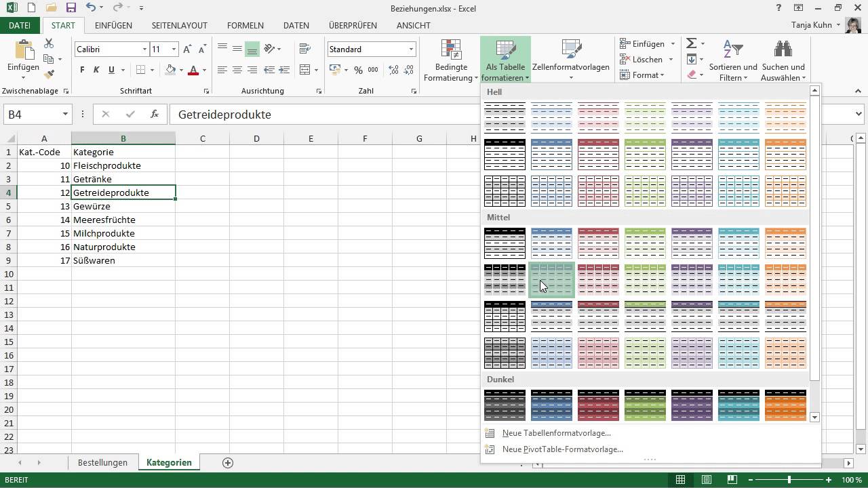868x488 pixels.
Task: Switch to the Bestellungen sheet tab
Action: [x=102, y=462]
